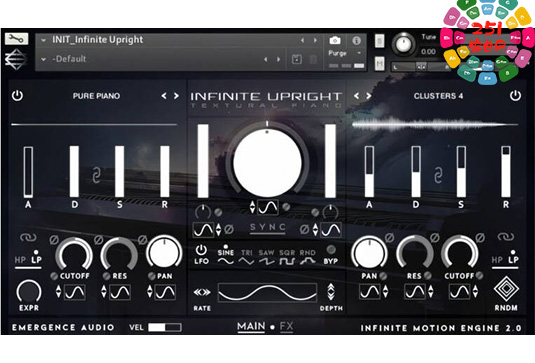Click the save preset disk icon
535x363 pixels.
point(297,59)
